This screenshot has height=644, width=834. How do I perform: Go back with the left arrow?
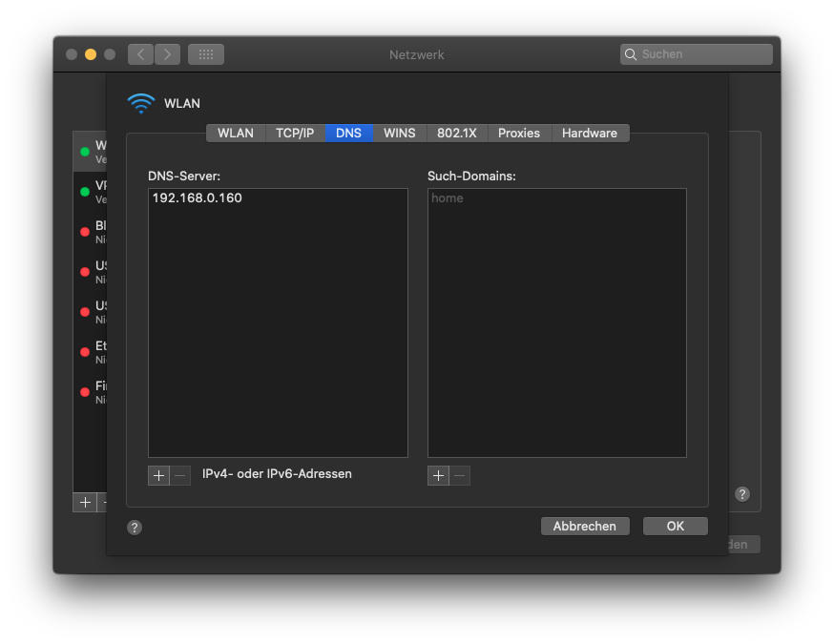(x=141, y=54)
